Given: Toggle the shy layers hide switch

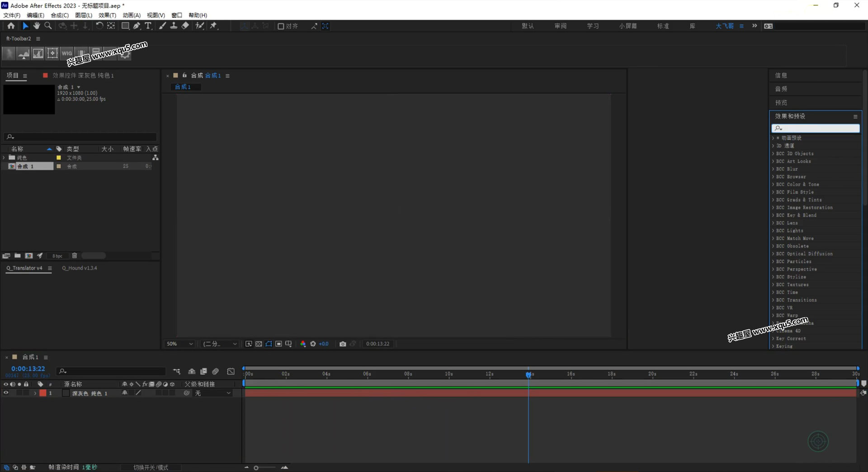Looking at the screenshot, I should pos(192,372).
